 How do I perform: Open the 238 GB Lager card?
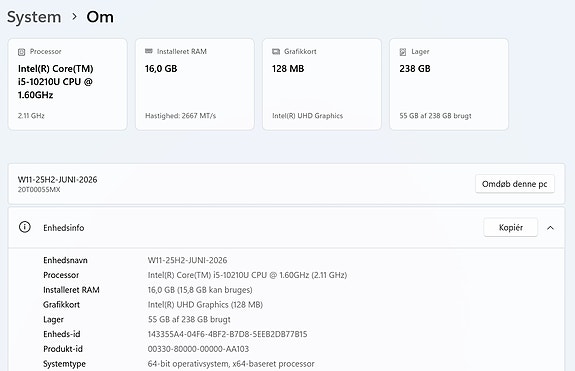pyautogui.click(x=449, y=84)
